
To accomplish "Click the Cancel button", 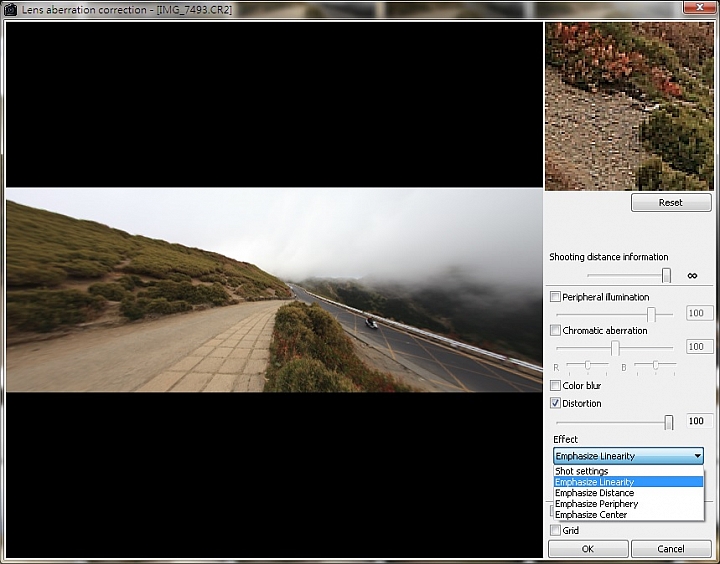I will coord(671,549).
